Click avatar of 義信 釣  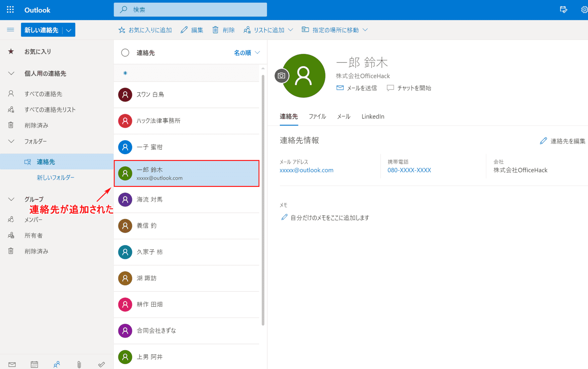(125, 226)
